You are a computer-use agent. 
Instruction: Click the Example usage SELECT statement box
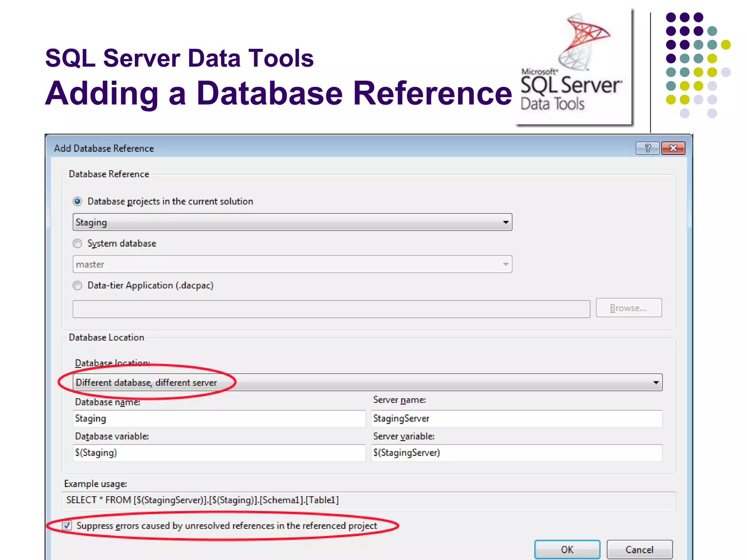click(369, 501)
